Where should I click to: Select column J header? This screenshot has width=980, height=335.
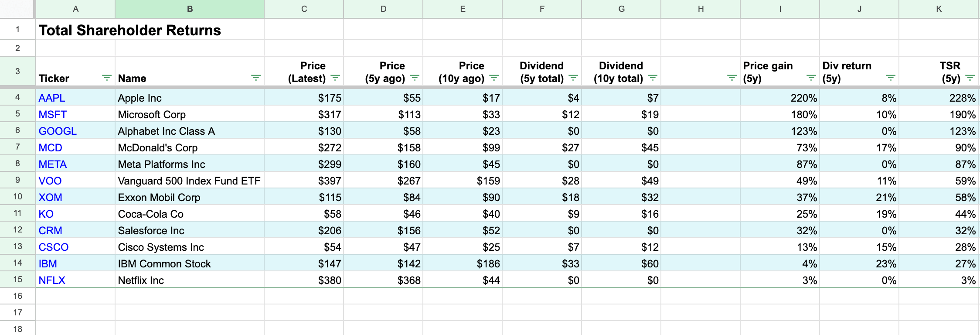coord(859,9)
